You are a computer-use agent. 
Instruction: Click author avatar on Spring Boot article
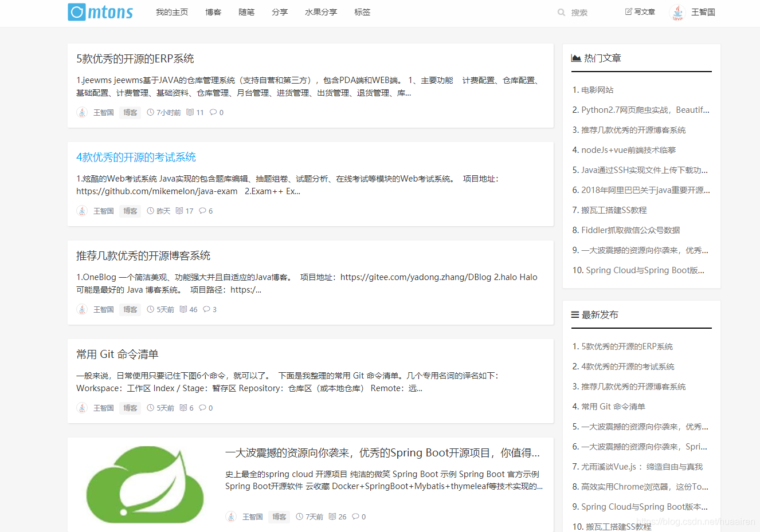point(231,516)
